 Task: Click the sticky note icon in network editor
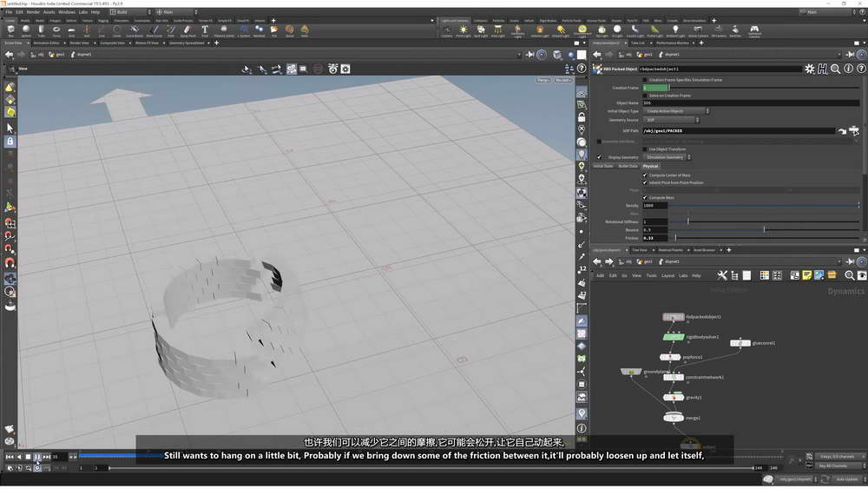806,275
